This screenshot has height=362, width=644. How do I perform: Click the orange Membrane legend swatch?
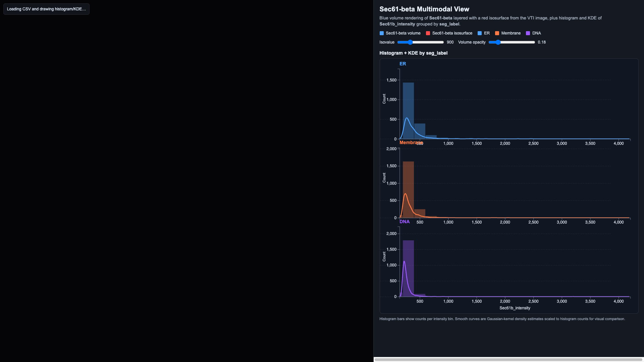[x=497, y=33]
